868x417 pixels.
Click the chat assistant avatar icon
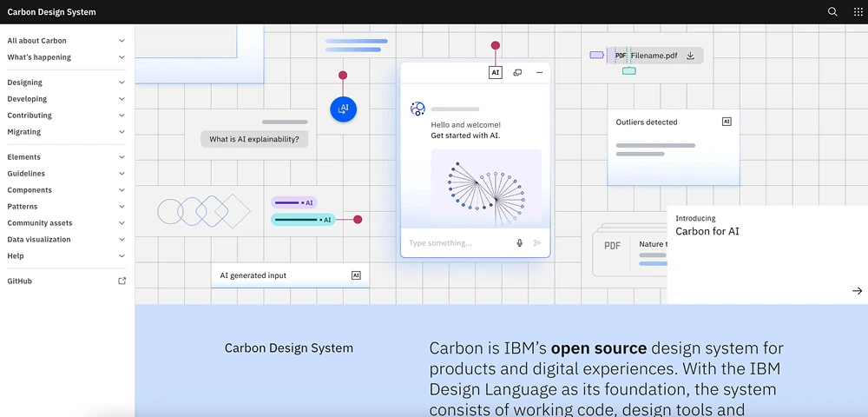click(x=418, y=109)
